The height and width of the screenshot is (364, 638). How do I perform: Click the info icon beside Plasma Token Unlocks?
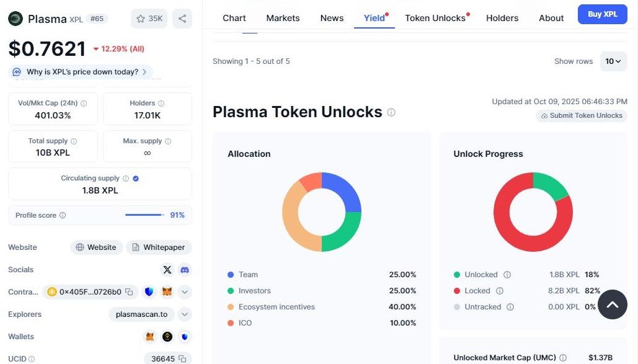click(391, 112)
